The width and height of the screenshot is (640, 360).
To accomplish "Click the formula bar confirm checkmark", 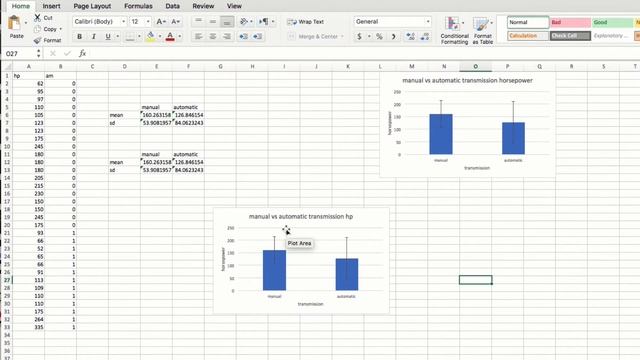I will pyautogui.click(x=67, y=53).
